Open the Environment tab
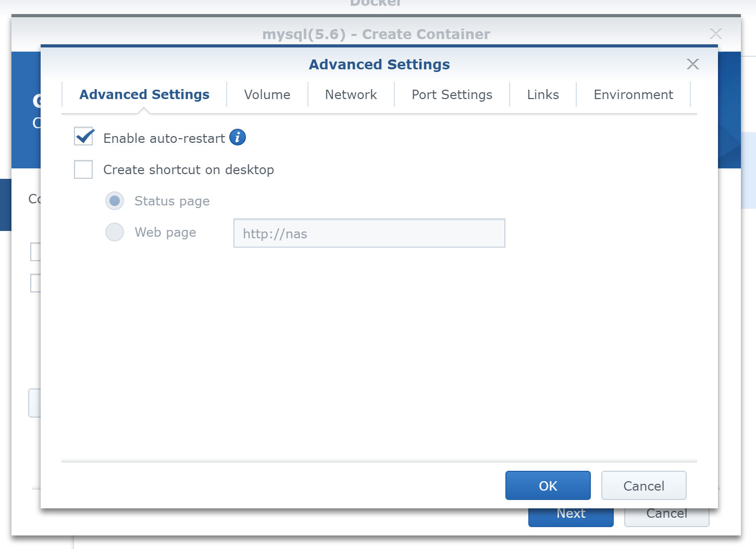This screenshot has width=756, height=549. point(633,95)
